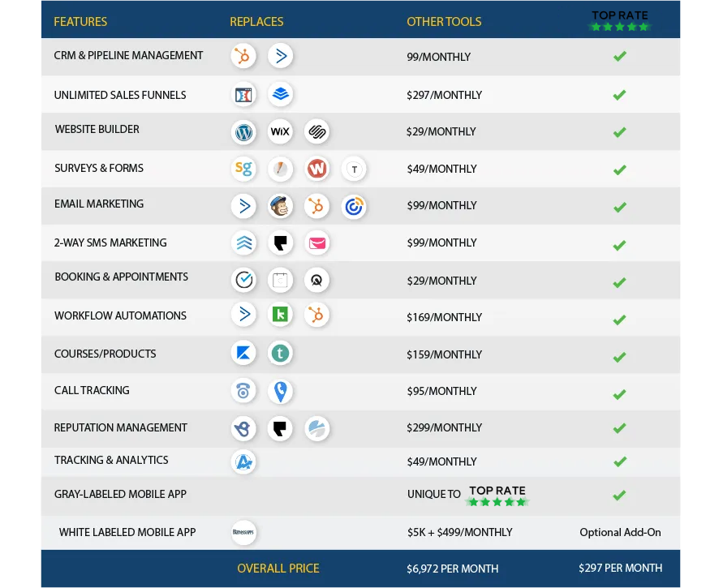Click the gray-blue round icon in Reputation Management

pos(316,428)
